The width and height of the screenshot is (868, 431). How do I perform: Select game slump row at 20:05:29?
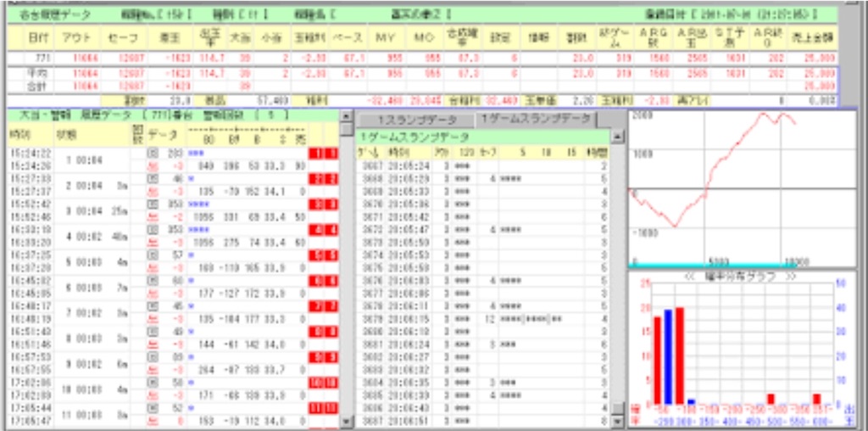point(482,178)
